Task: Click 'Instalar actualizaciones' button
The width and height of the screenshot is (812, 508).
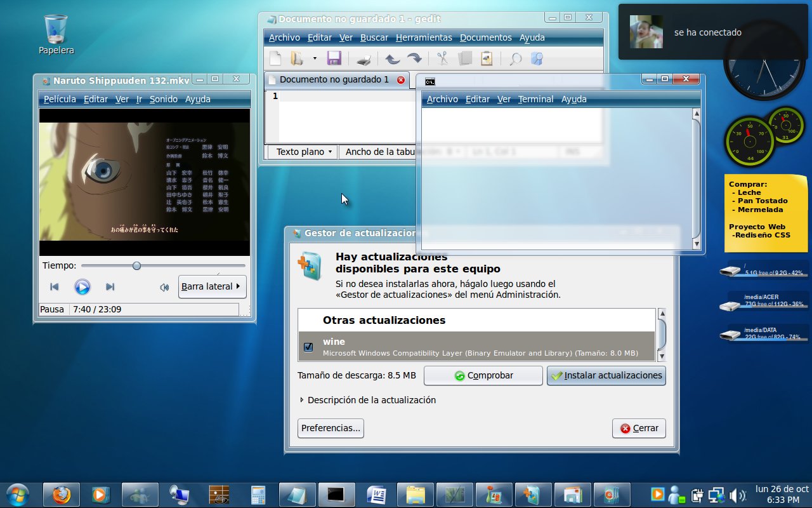Action: 606,375
